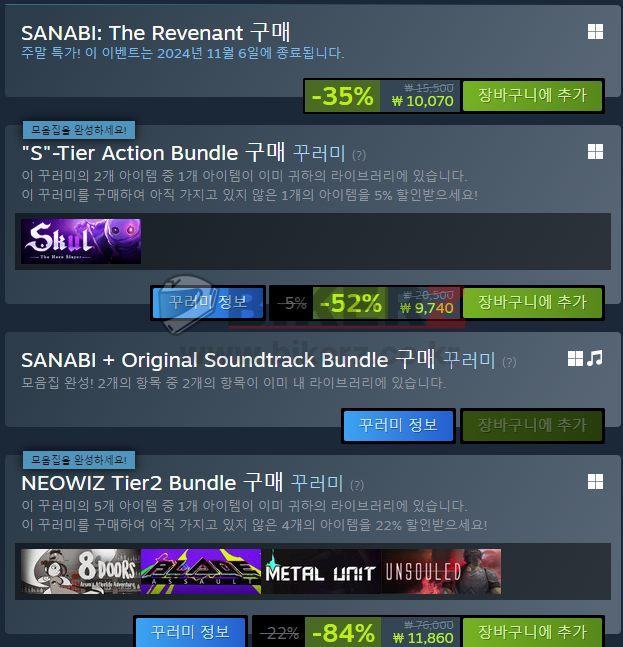The height and width of the screenshot is (647, 623).
Task: Add SANABI: The Revenant to cart
Action: pos(532,96)
